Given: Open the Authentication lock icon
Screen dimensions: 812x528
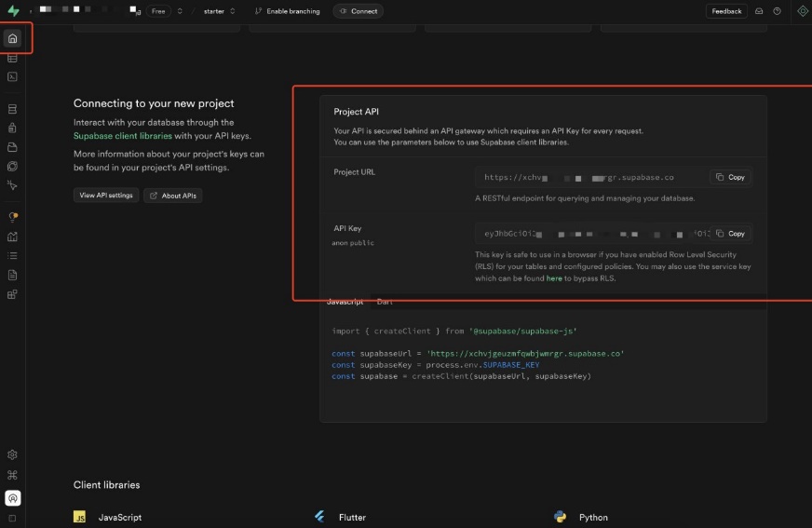Looking at the screenshot, I should tap(12, 129).
